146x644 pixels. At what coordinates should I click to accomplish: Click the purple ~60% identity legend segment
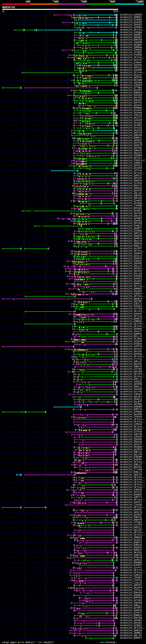tap(73, 4)
